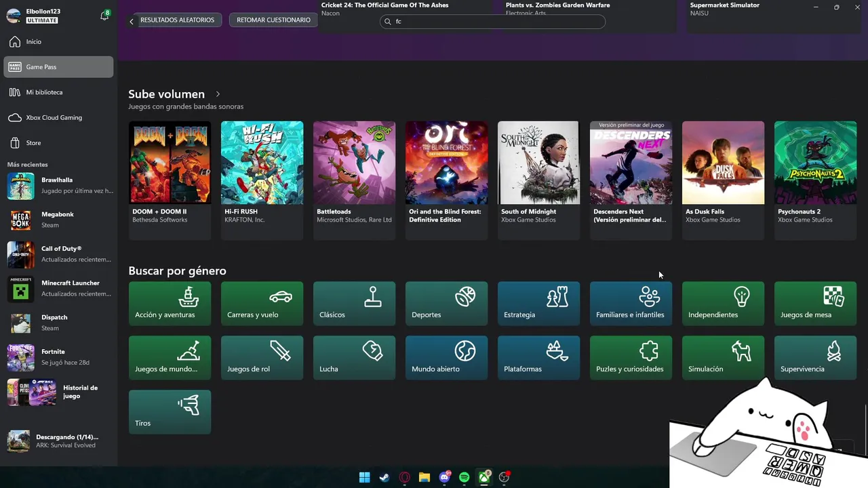Select Juegos de mundo genre tile
The image size is (868, 488).
[170, 358]
